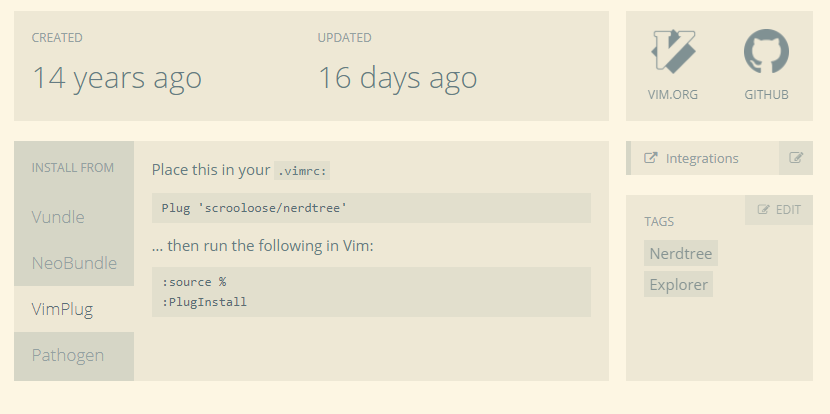
Task: Select the VimPlug install tab
Action: pyautogui.click(x=74, y=309)
